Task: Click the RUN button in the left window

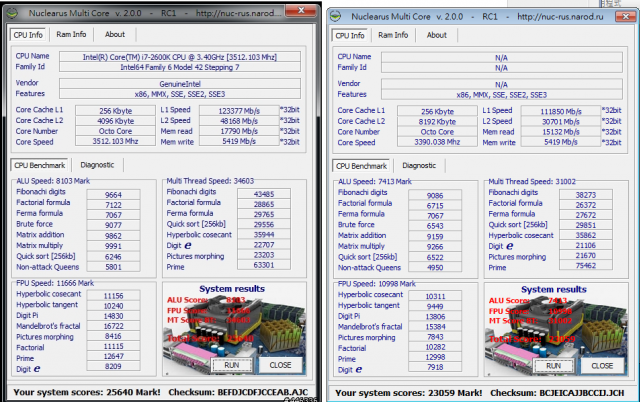Action: 231,365
